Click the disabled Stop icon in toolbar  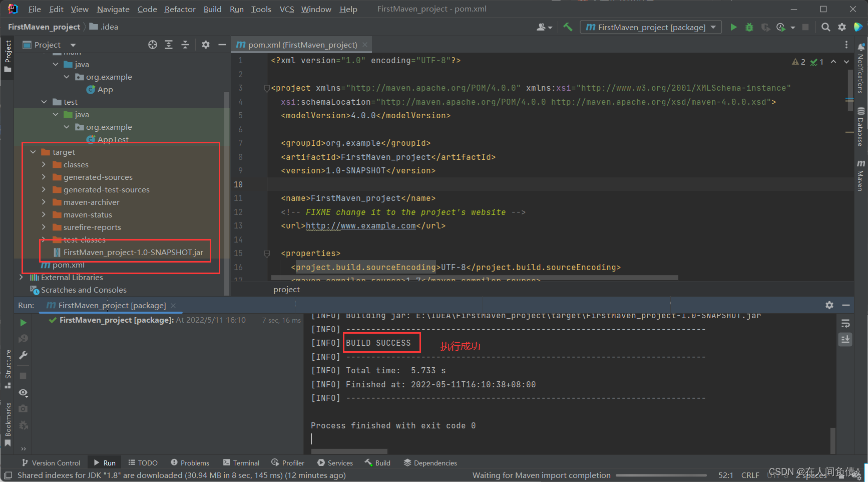pos(805,27)
